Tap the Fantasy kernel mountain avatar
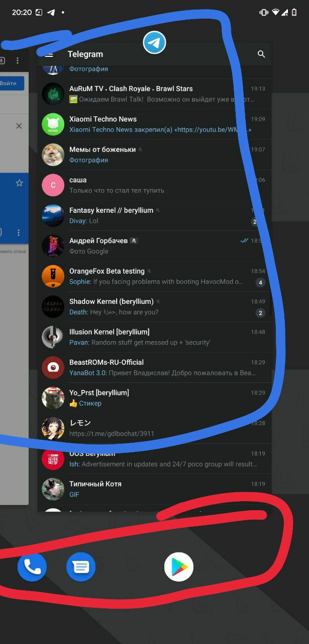Viewport: 309px width, 644px height. 53,215
